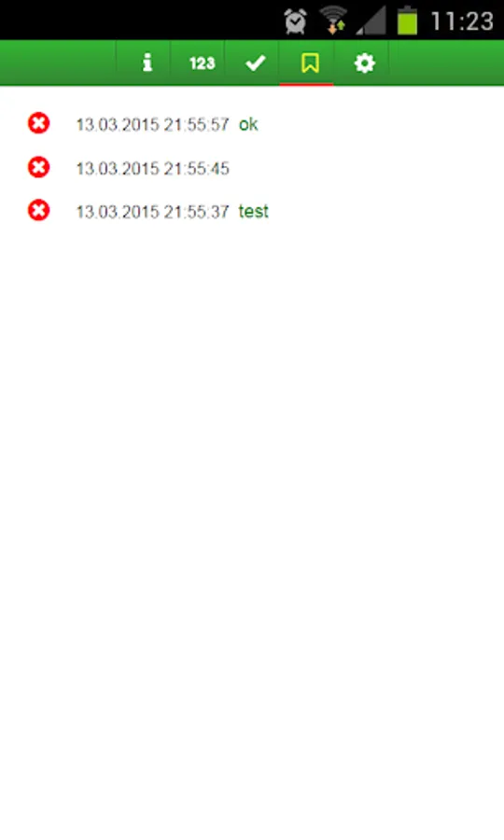Select the yellow bookmark tab
The image size is (504, 840).
[x=310, y=63]
